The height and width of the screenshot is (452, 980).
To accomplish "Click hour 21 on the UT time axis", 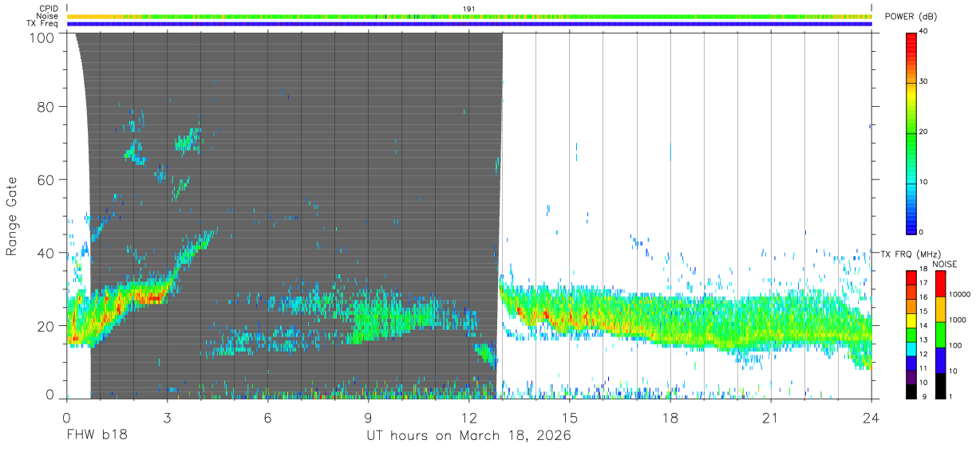I will pos(770,418).
